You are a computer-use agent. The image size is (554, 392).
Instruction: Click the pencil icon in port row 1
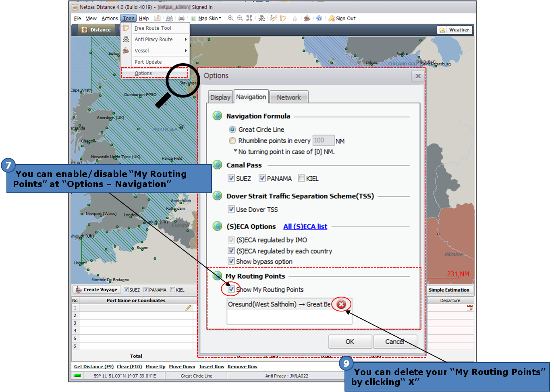[x=188, y=308]
